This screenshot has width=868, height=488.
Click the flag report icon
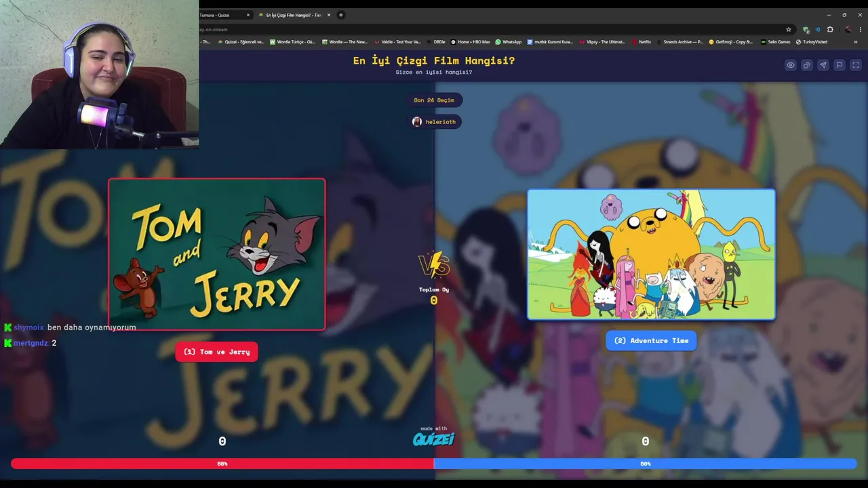point(840,65)
